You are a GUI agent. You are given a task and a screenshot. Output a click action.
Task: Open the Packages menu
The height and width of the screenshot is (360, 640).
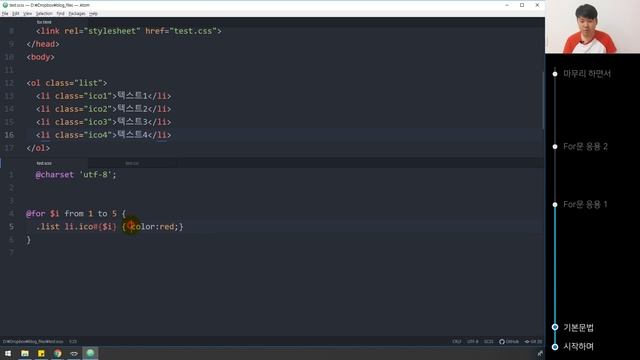[77, 13]
